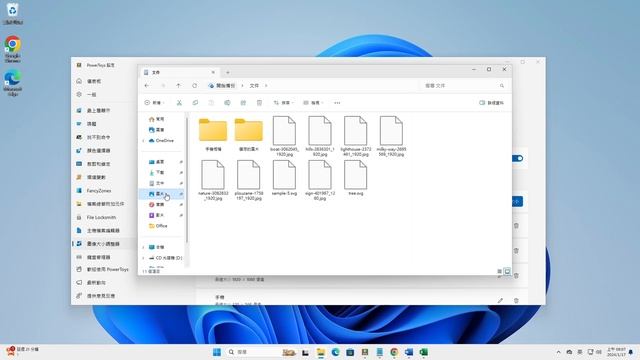Add a new File Explorer tab
Image resolution: width=640 pixels, height=360 pixels.
pos(228,72)
